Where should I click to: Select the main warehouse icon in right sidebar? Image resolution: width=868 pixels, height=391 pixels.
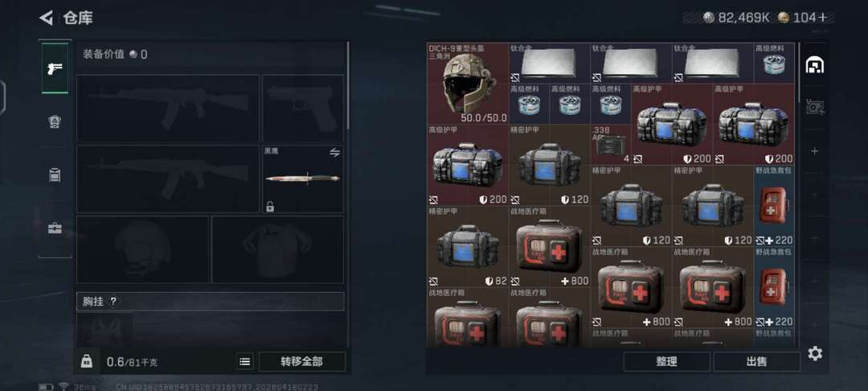coord(814,65)
